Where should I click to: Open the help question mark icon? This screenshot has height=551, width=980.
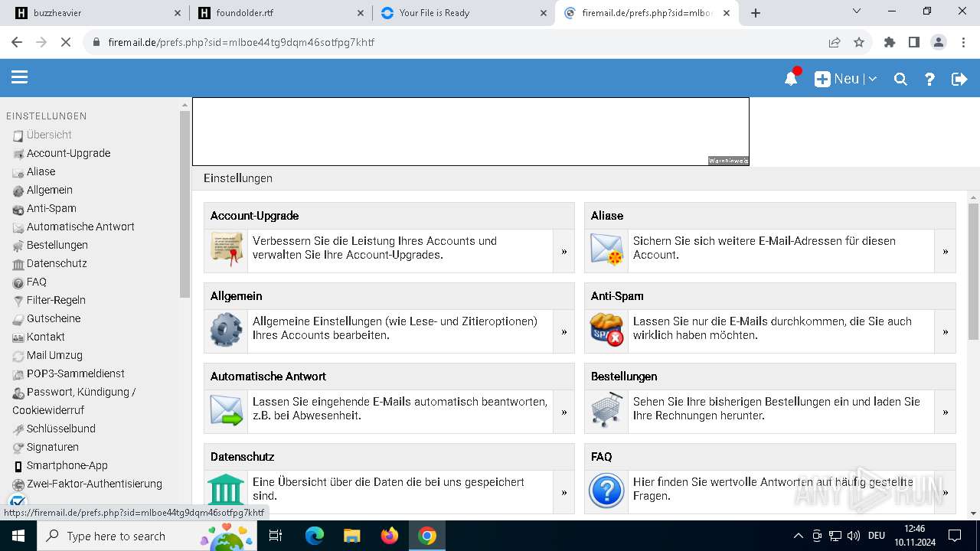pos(929,79)
